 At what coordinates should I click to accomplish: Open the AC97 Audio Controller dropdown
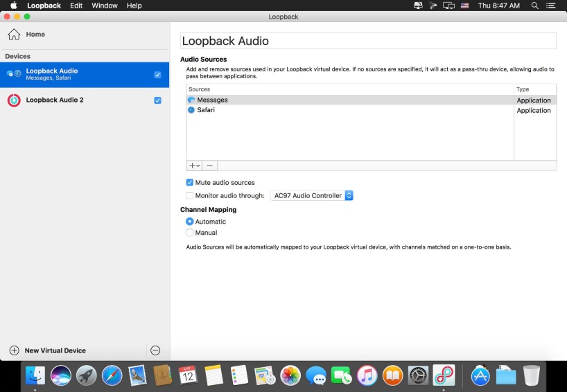(312, 196)
